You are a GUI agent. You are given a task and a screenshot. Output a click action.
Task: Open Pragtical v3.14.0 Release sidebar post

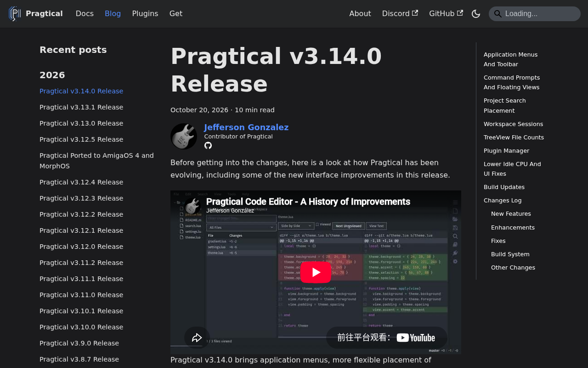click(81, 91)
